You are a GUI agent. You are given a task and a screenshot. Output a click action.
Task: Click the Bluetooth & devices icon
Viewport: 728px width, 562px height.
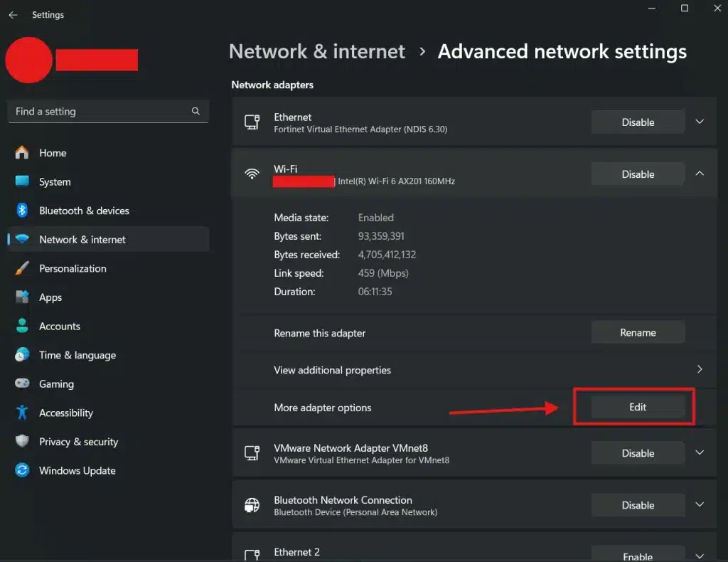pyautogui.click(x=22, y=210)
